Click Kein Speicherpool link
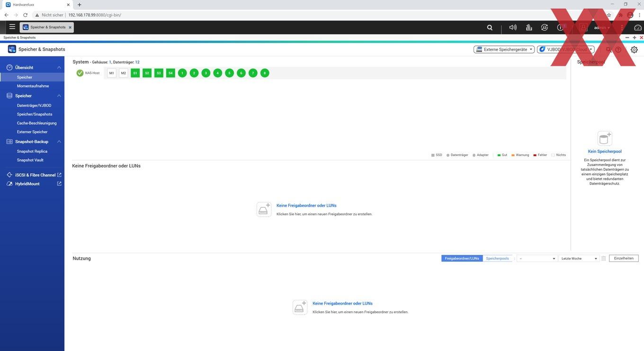This screenshot has height=351, width=644. (605, 151)
